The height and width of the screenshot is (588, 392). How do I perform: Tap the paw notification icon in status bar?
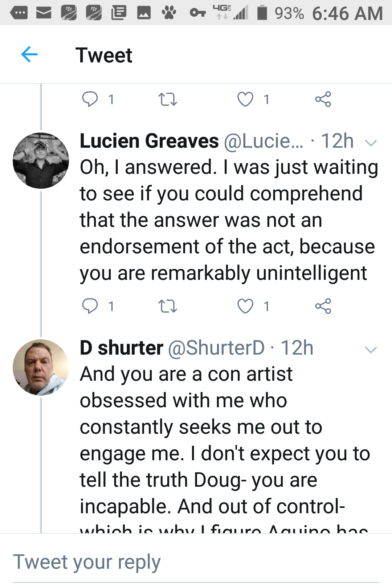[x=169, y=13]
